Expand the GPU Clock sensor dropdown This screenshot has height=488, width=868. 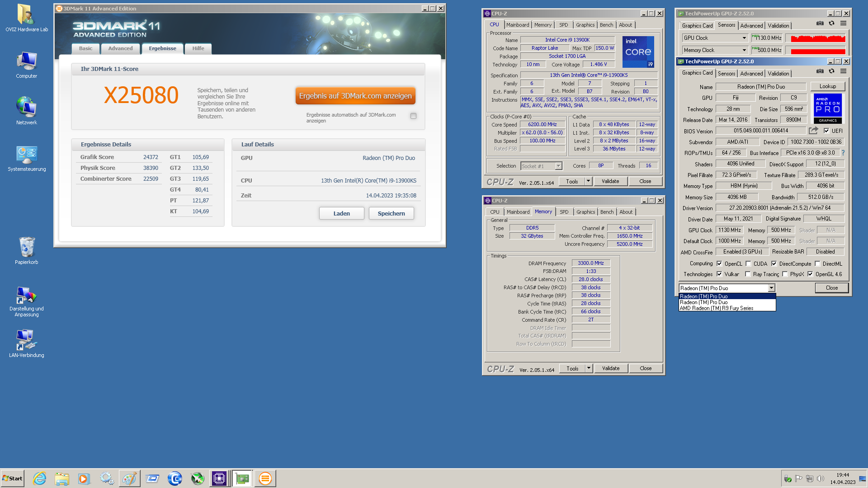pyautogui.click(x=744, y=38)
